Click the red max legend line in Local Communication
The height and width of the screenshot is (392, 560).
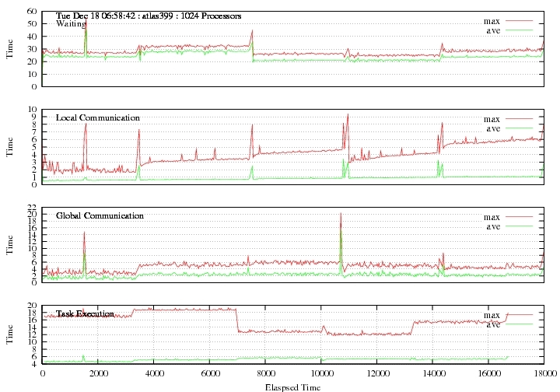[x=519, y=118]
